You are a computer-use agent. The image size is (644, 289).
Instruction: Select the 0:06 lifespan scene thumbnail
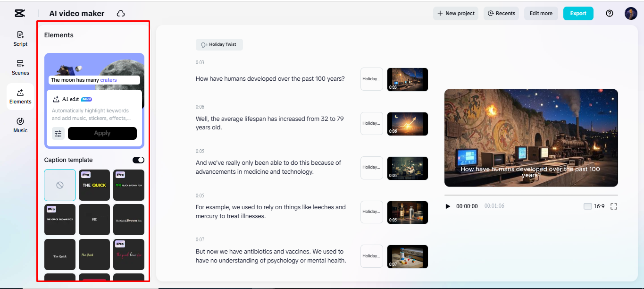point(407,124)
